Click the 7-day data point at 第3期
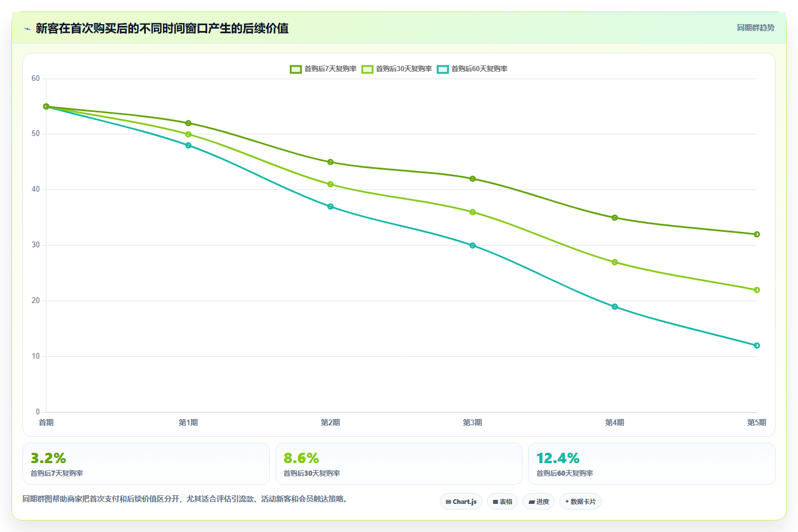The height and width of the screenshot is (532, 798). (472, 179)
